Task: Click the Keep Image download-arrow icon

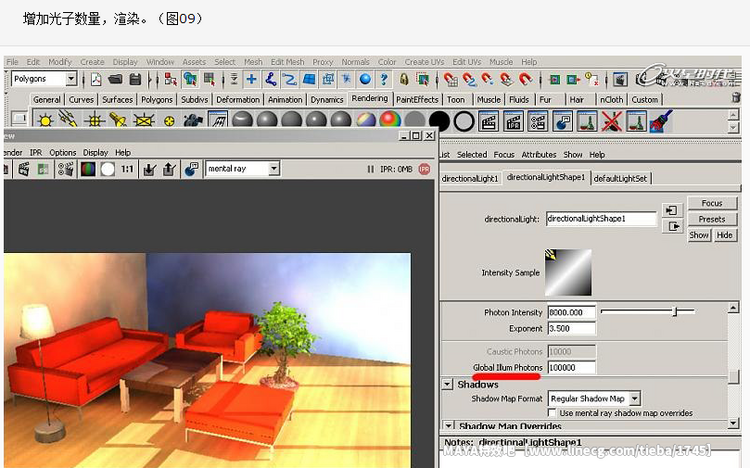Action: click(x=150, y=169)
